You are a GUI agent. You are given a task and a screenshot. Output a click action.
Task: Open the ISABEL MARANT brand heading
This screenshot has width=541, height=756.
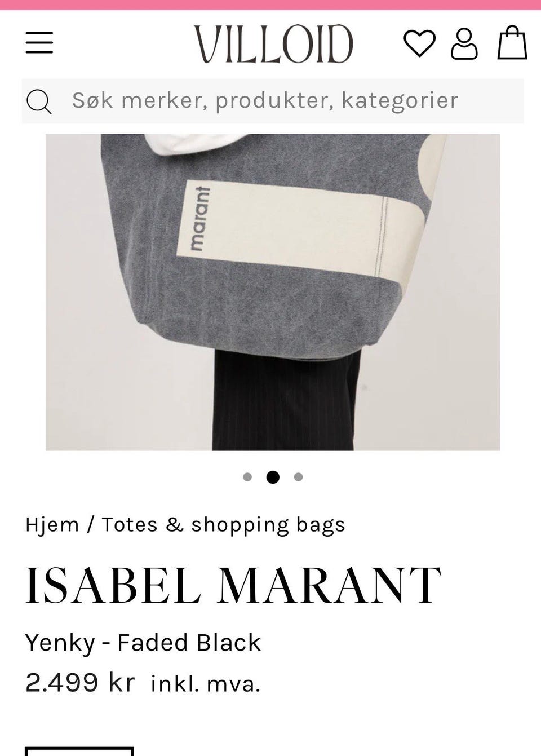tap(233, 585)
